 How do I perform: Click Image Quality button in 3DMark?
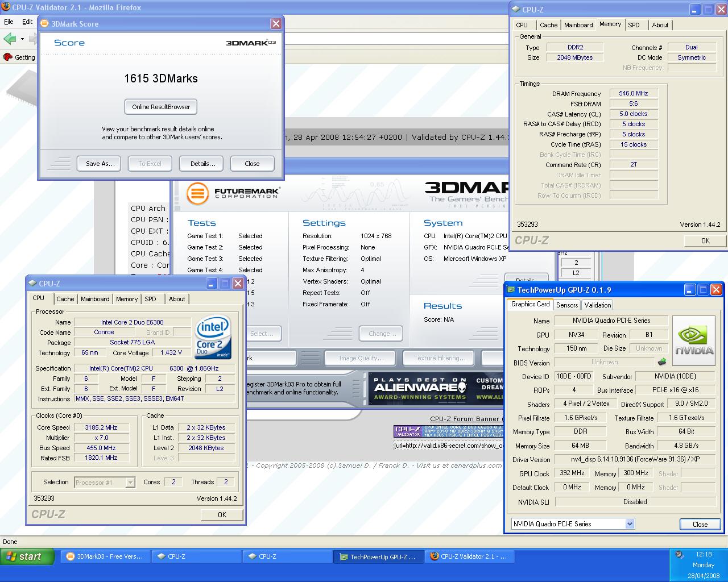361,358
